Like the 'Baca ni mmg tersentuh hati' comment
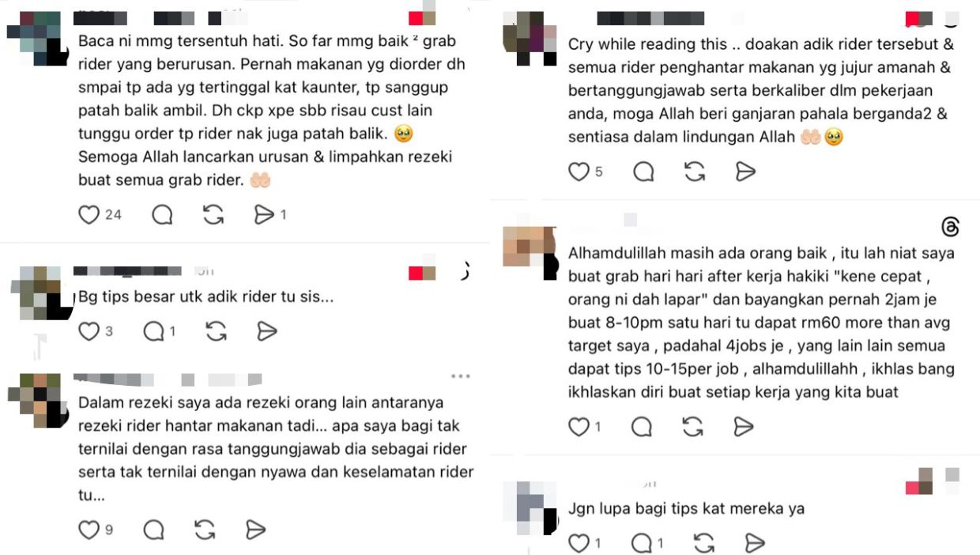 click(89, 214)
